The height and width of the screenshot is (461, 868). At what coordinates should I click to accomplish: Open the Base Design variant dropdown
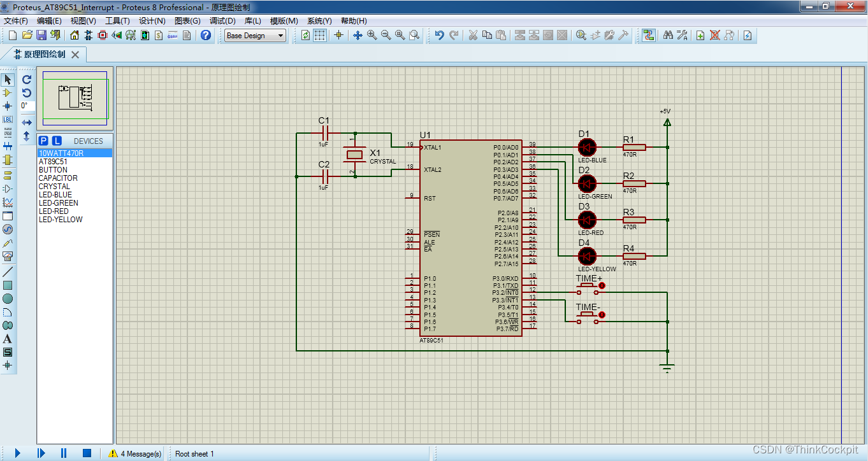[256, 36]
